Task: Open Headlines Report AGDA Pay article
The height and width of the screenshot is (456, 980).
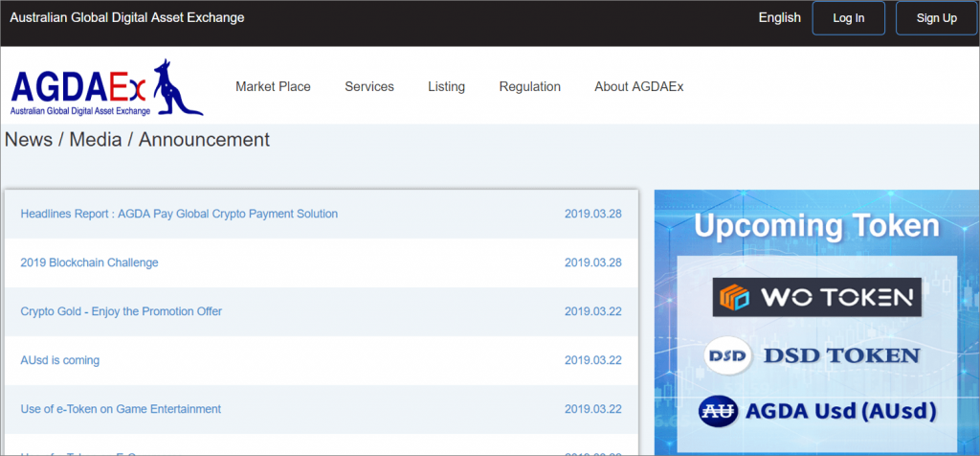Action: (179, 214)
